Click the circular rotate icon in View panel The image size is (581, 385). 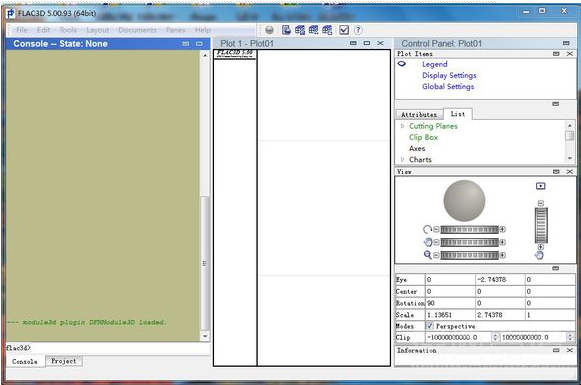coord(427,230)
